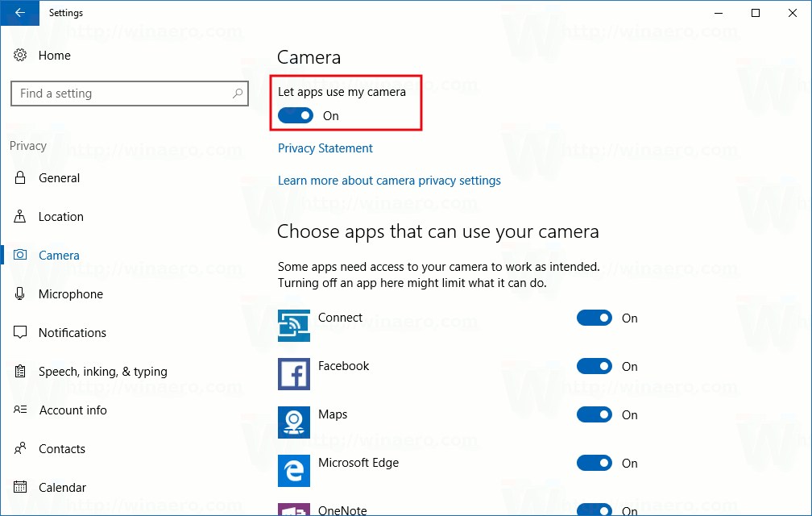Open the Privacy Statement link
Viewport: 812px width, 516px height.
coord(325,148)
